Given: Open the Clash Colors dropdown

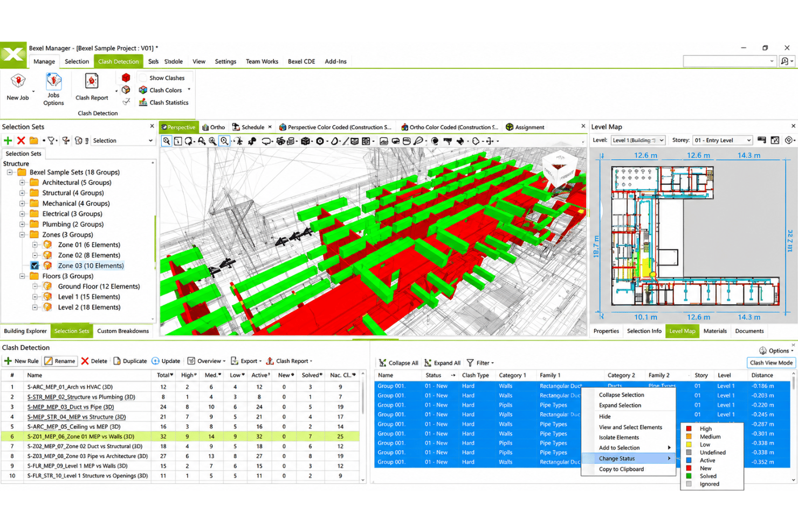Looking at the screenshot, I should (165, 90).
